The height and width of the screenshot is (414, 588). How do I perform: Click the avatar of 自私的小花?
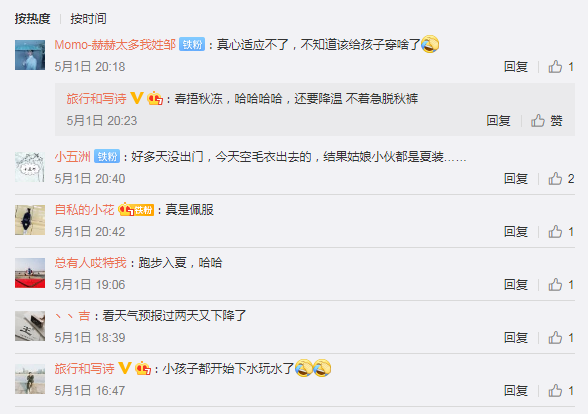pyautogui.click(x=30, y=220)
